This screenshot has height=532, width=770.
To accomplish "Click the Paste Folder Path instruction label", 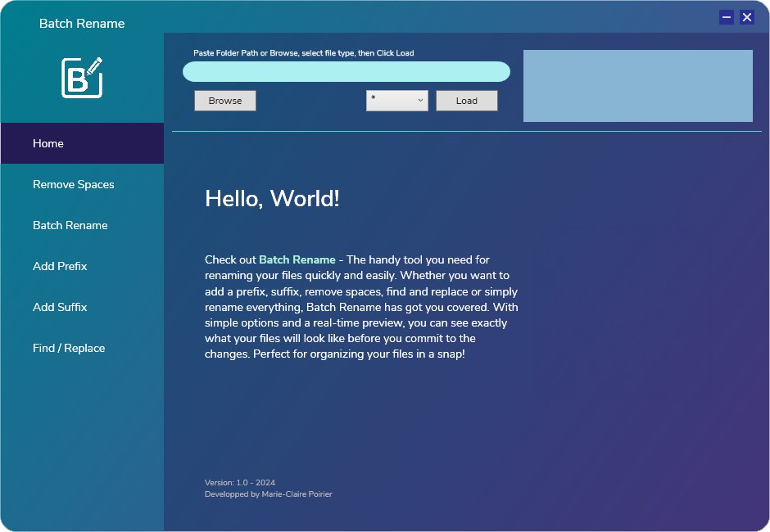I will click(303, 53).
